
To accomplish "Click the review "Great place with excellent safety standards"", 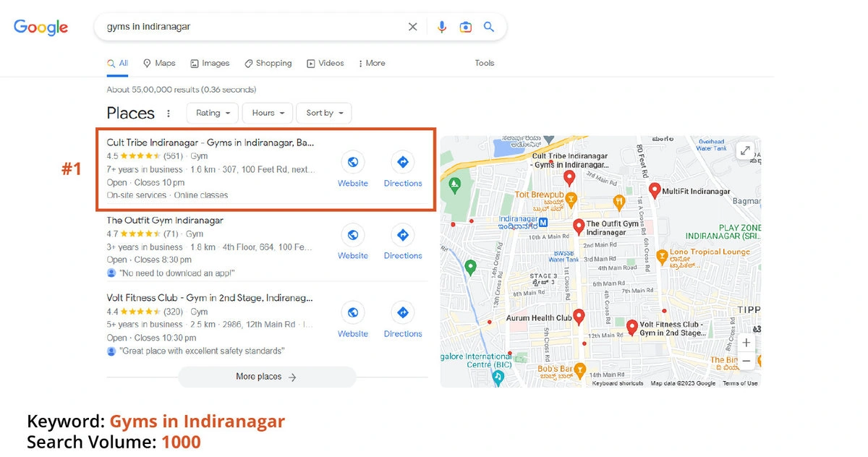I will pyautogui.click(x=201, y=351).
